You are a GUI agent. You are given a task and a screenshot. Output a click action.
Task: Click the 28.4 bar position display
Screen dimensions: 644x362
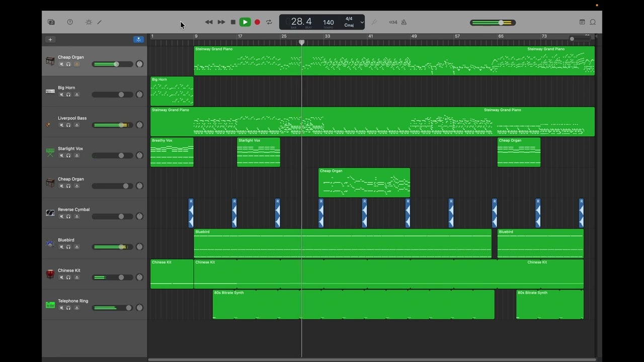[301, 22]
